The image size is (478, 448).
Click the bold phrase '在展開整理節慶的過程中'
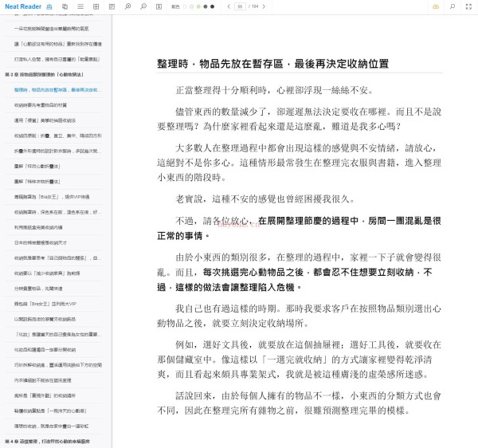pos(308,221)
